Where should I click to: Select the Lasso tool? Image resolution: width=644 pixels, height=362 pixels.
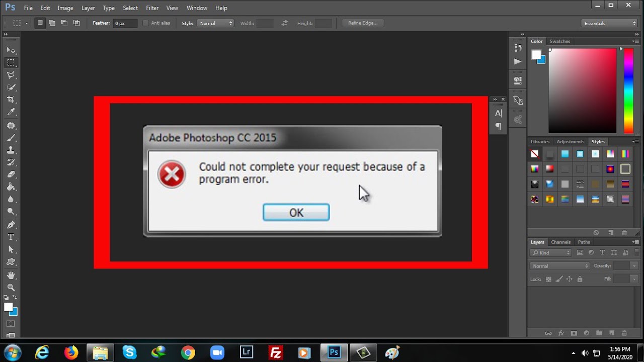(11, 75)
